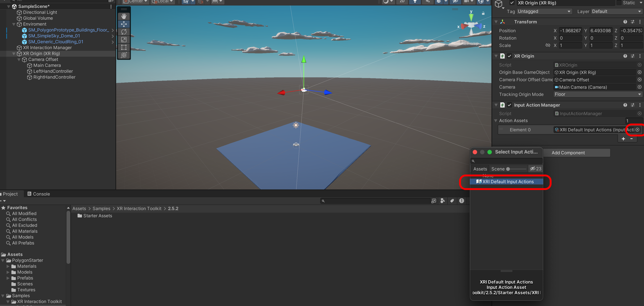Toggle the XR Origin component checkbox
644x306 pixels.
[x=509, y=56]
